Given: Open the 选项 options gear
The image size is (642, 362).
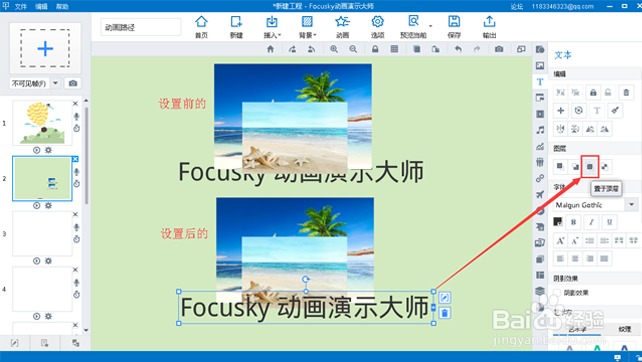Looking at the screenshot, I should pos(378,27).
